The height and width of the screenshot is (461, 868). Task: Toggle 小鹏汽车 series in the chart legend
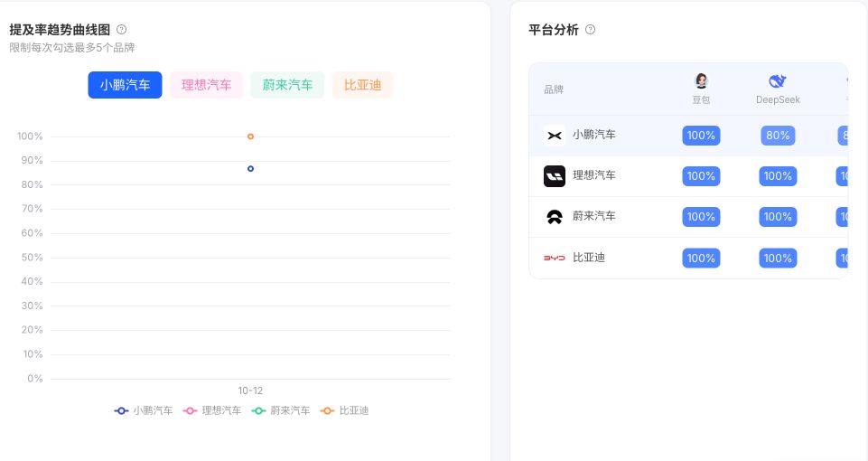point(144,410)
